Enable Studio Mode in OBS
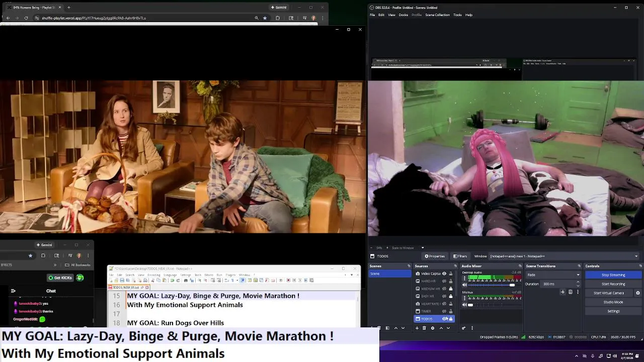The width and height of the screenshot is (644, 362). point(613,302)
